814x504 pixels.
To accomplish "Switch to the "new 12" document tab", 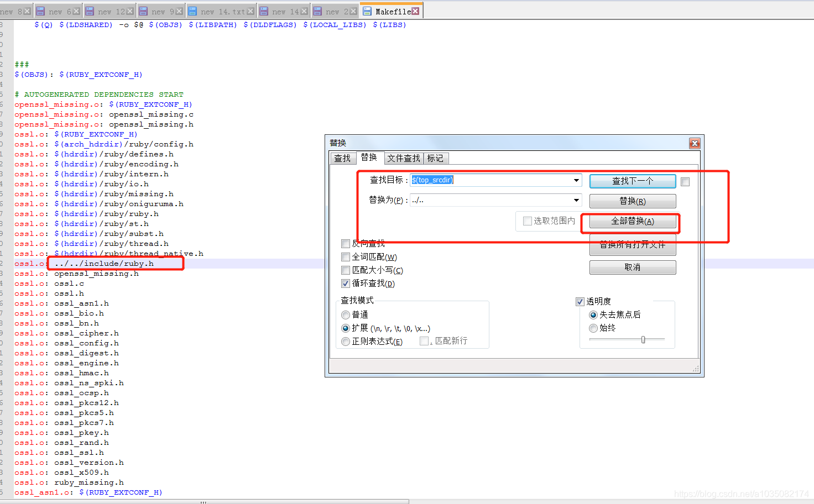I will pyautogui.click(x=109, y=11).
